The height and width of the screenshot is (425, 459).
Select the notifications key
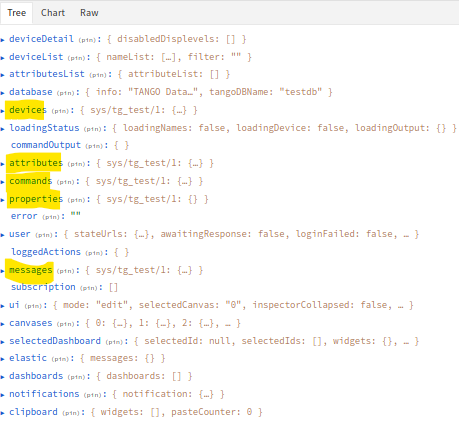44,394
